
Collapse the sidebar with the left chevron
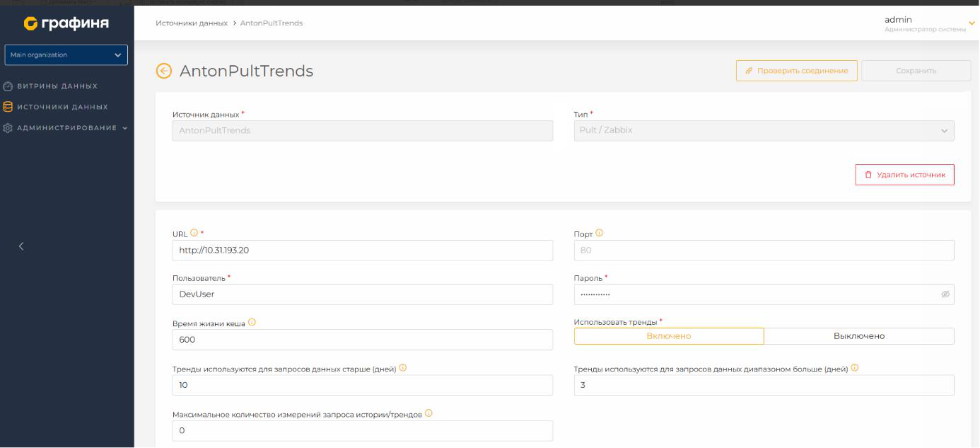pyautogui.click(x=21, y=246)
